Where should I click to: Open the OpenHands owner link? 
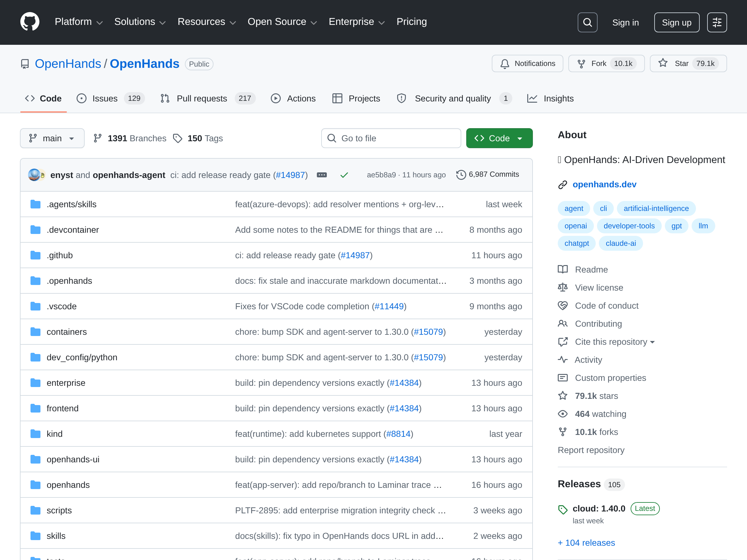(68, 64)
